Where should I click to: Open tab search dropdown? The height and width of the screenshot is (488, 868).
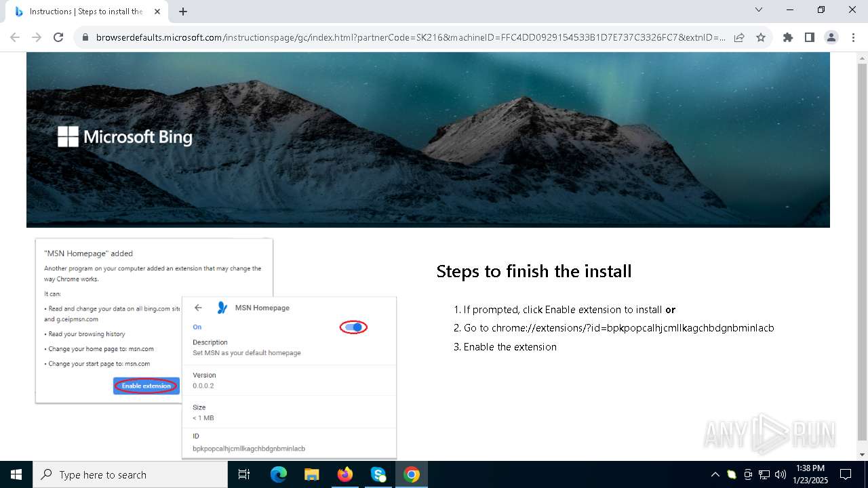click(x=759, y=9)
